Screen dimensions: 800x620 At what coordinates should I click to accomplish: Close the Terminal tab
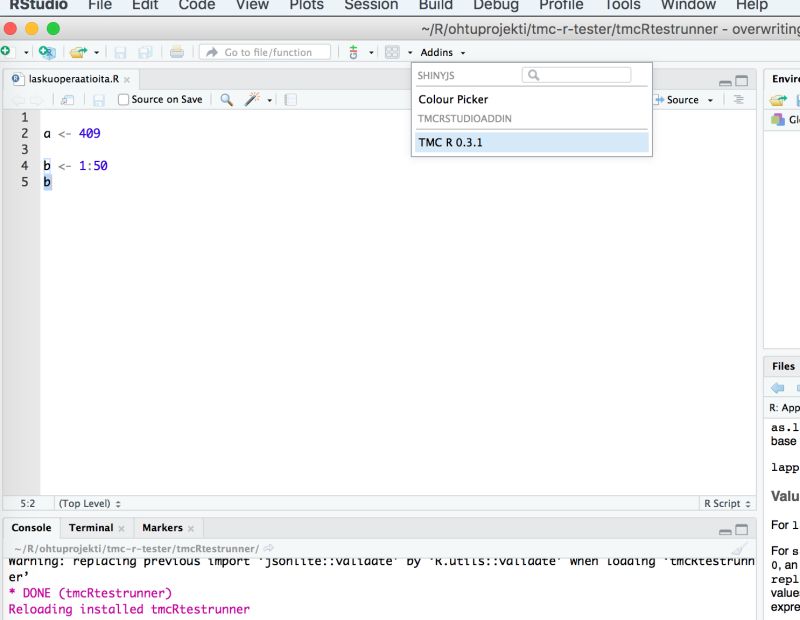121,528
